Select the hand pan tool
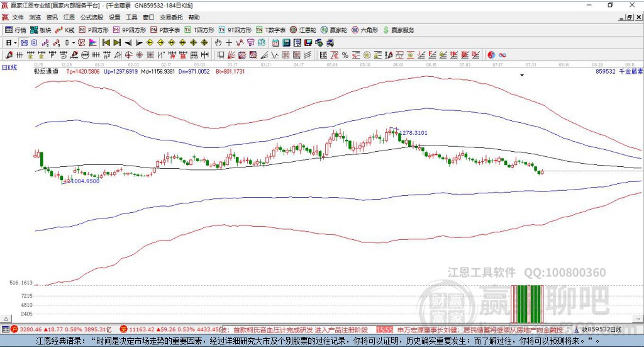Screen dimensions: 644x347 [x=218, y=43]
